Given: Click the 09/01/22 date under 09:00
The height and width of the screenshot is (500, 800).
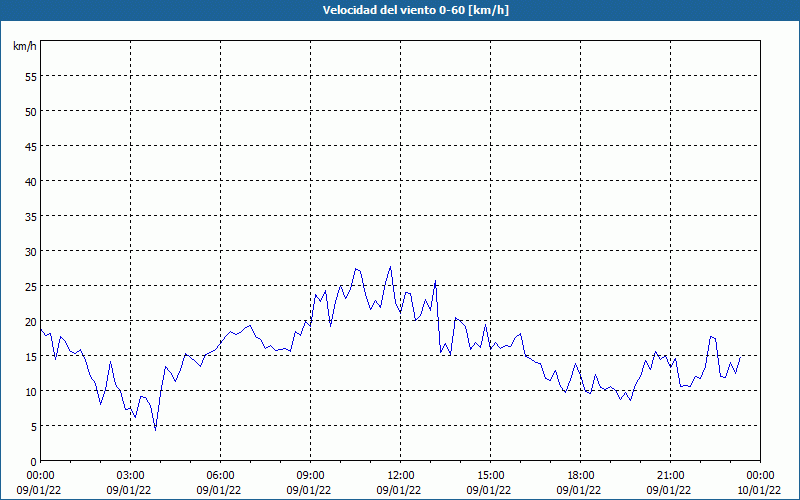Looking at the screenshot, I should coord(309,490).
